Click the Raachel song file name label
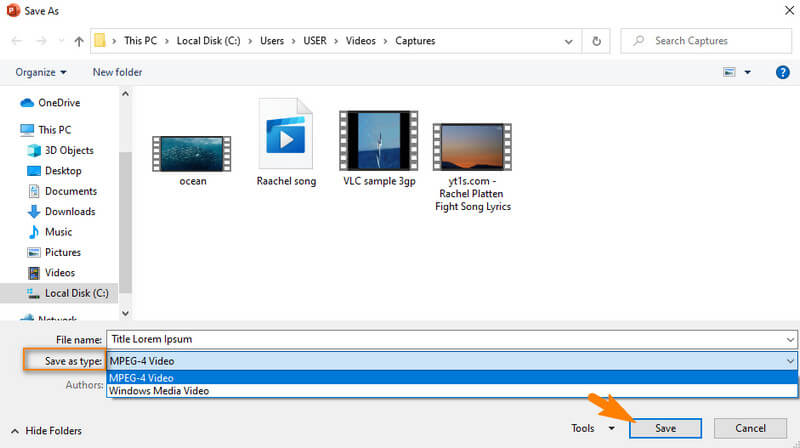This screenshot has height=448, width=800. point(286,181)
